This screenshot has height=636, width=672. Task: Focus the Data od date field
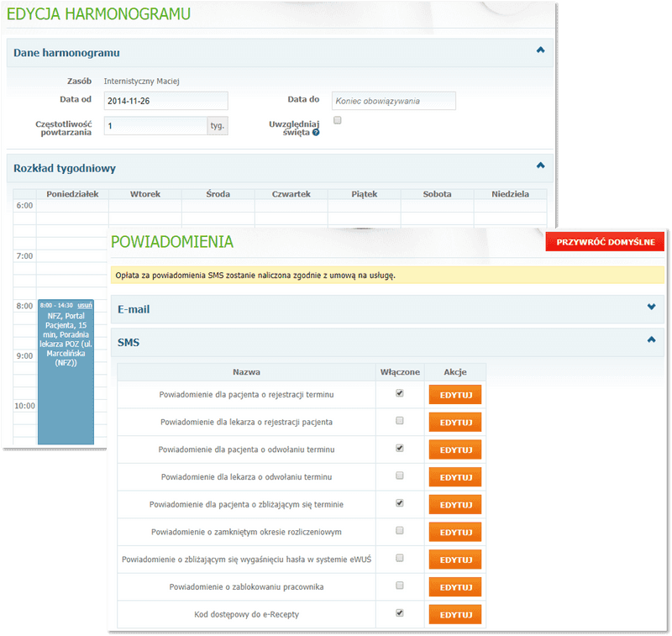(x=165, y=101)
